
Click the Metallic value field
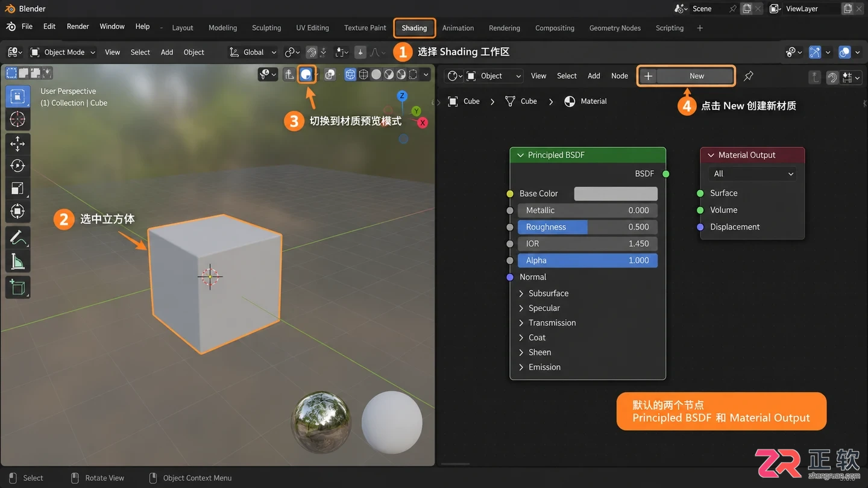588,210
